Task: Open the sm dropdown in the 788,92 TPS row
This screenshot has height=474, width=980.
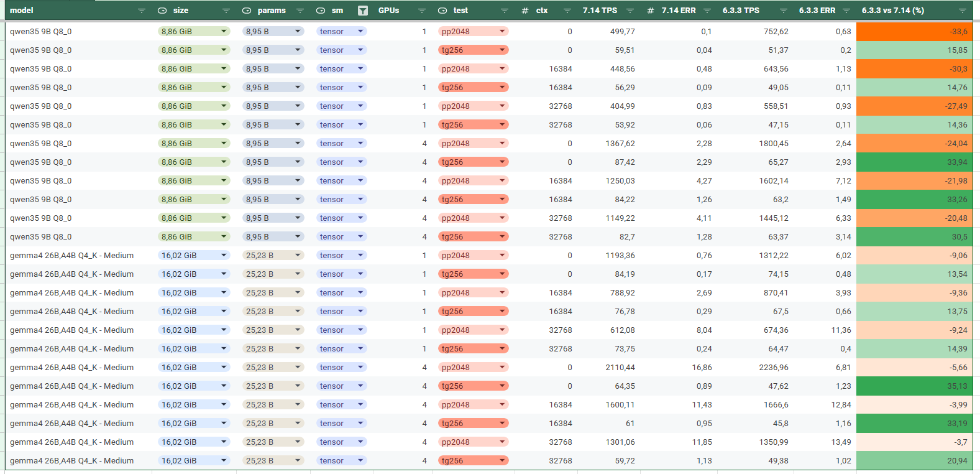Action: pos(341,292)
